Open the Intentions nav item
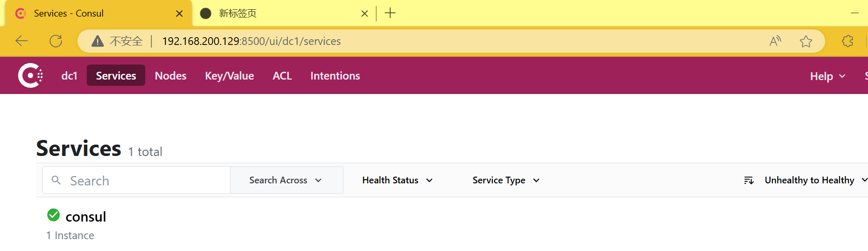 click(x=335, y=75)
